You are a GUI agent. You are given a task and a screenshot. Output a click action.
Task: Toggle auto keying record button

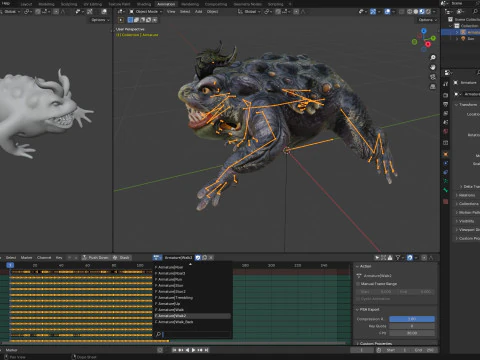click(x=160, y=350)
